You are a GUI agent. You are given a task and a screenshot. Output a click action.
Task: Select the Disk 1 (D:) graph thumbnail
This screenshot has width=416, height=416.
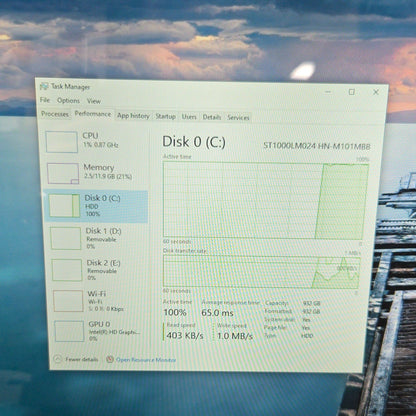tap(66, 238)
